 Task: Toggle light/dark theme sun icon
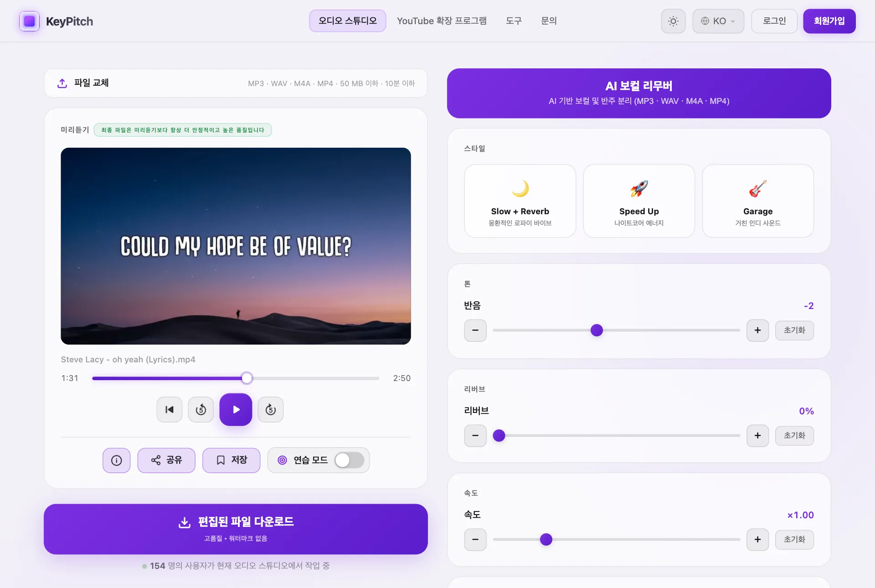click(x=673, y=21)
